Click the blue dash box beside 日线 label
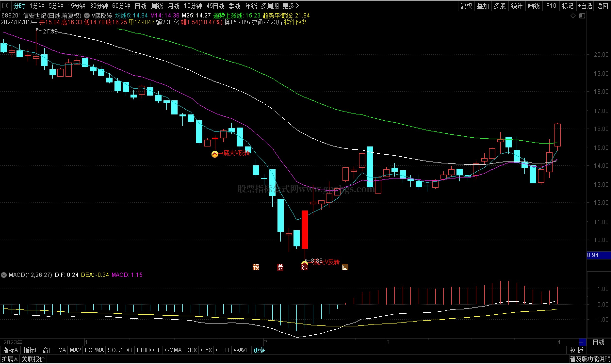611x364 pixels. tap(583, 342)
